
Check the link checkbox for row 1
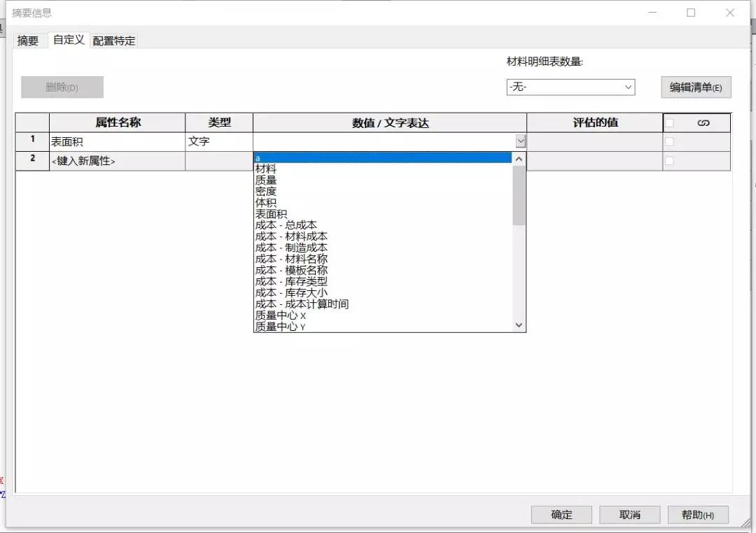pos(670,142)
